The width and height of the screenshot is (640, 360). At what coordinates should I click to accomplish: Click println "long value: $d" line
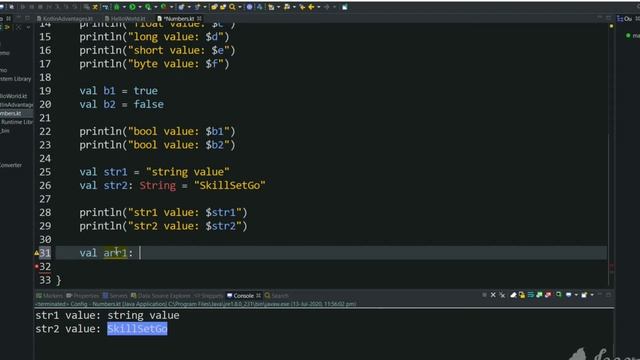click(x=154, y=37)
